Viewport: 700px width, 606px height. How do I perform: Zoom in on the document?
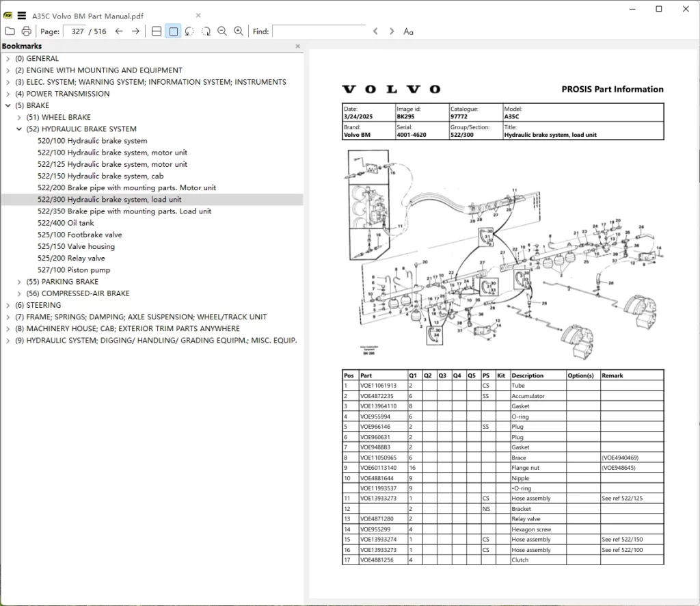(x=239, y=31)
